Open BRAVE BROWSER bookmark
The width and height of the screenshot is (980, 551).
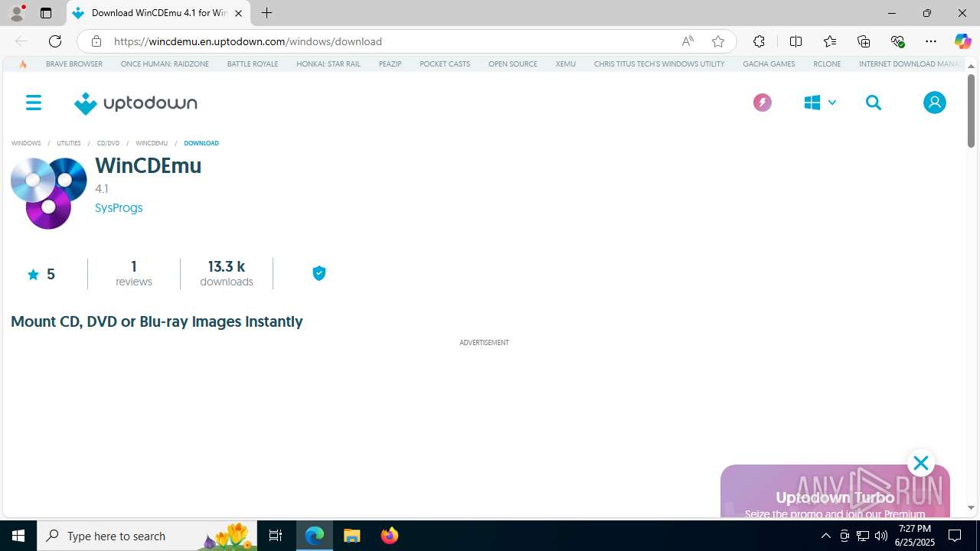tap(74, 64)
